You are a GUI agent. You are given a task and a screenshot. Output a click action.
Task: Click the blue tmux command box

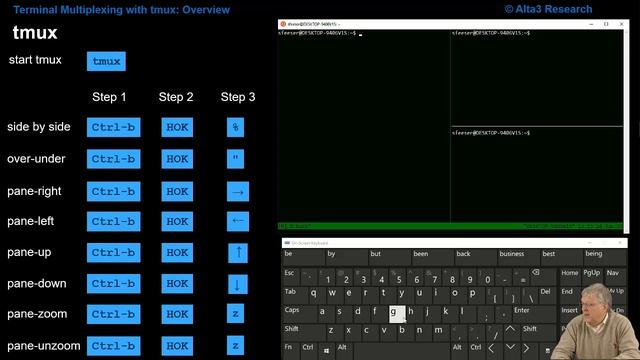[106, 61]
